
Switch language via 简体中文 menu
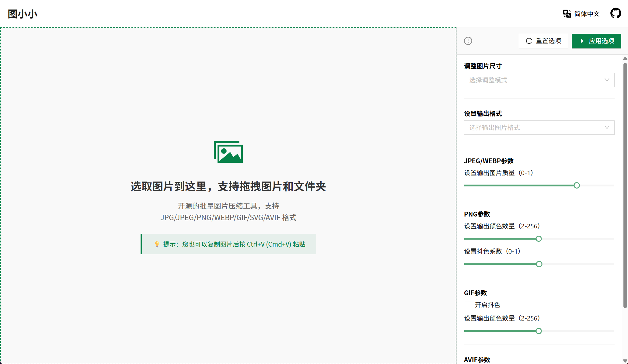coord(587,14)
